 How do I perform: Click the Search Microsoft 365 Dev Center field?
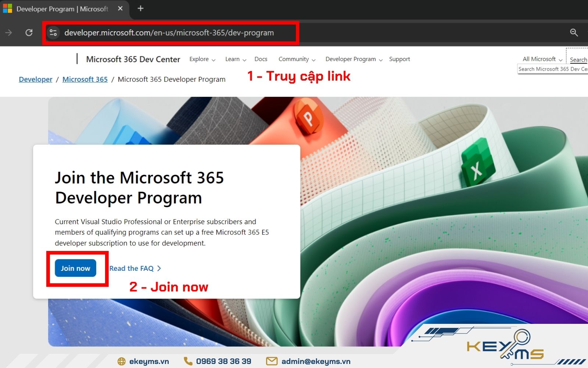pyautogui.click(x=553, y=69)
